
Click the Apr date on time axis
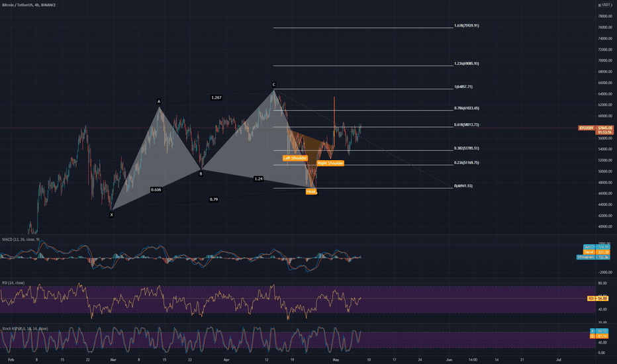coord(226,359)
